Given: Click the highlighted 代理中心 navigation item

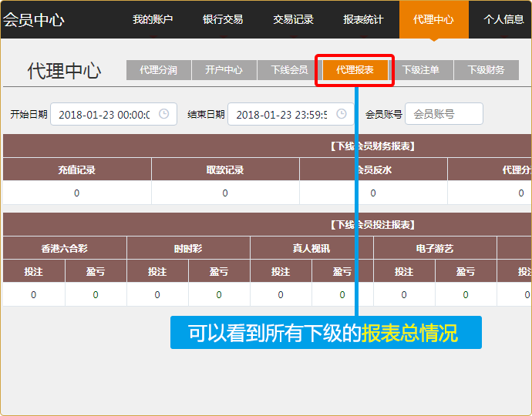Looking at the screenshot, I should coord(433,19).
